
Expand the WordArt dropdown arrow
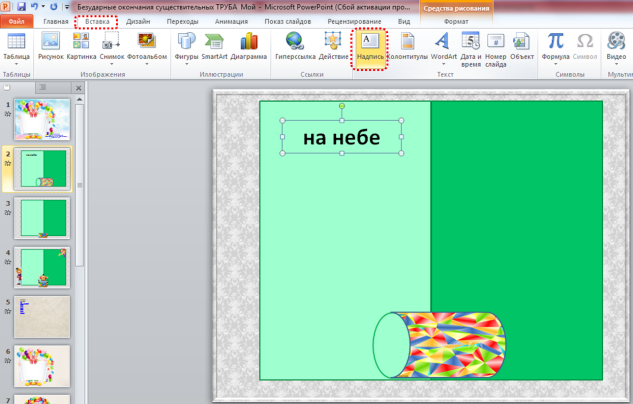click(x=443, y=64)
